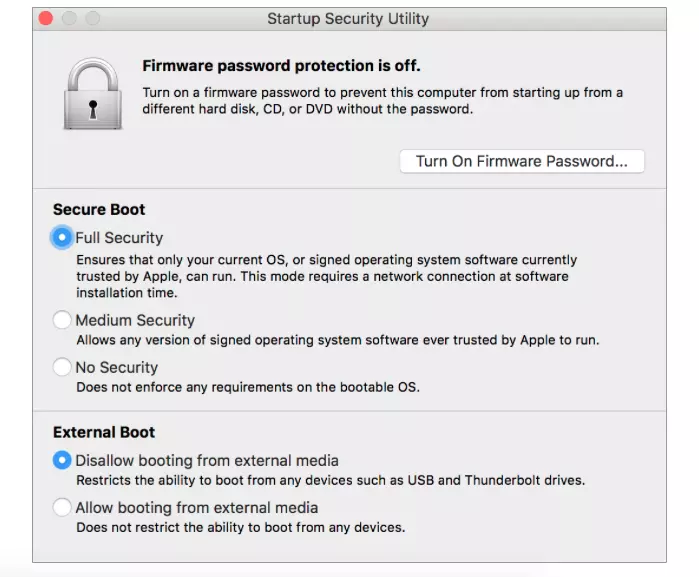Click the External Boot section heading

point(104,432)
